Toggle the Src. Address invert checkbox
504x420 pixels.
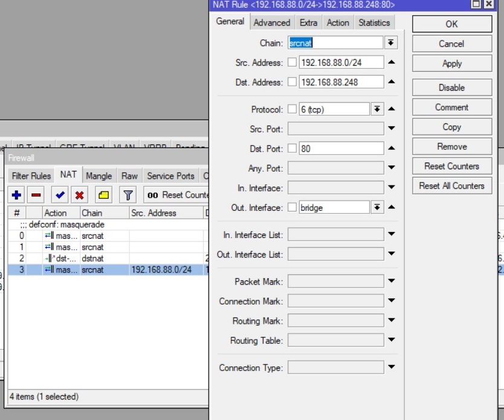pyautogui.click(x=292, y=62)
